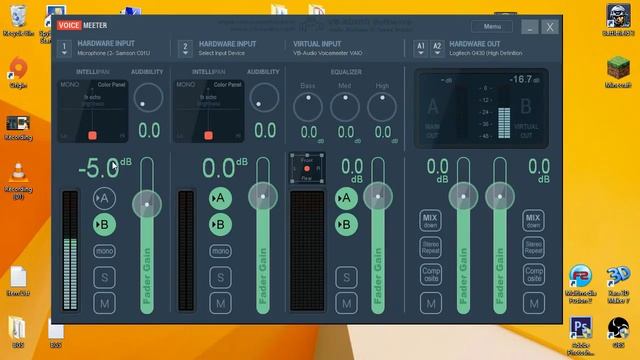Click bus B virtual out fader knob

[500, 196]
